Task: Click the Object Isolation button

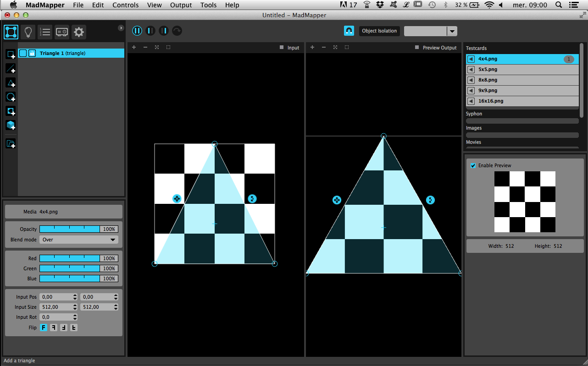Action: point(379,31)
